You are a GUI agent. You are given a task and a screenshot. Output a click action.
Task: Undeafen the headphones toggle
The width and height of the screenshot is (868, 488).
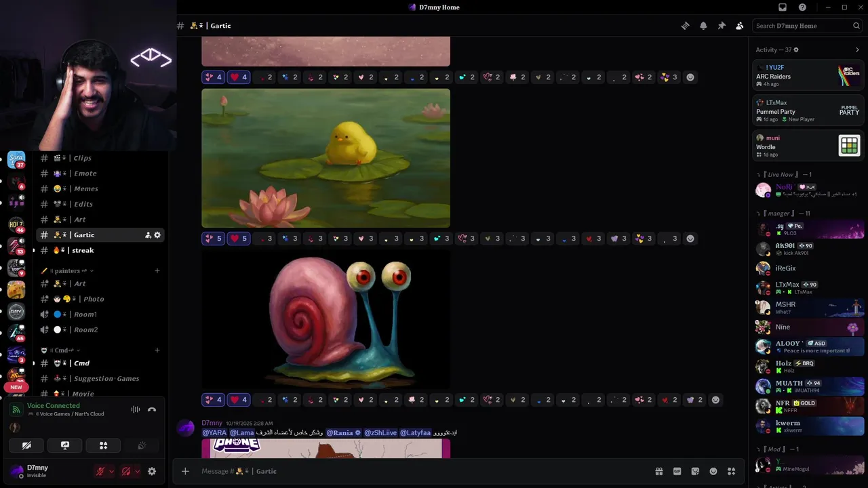[x=126, y=471]
